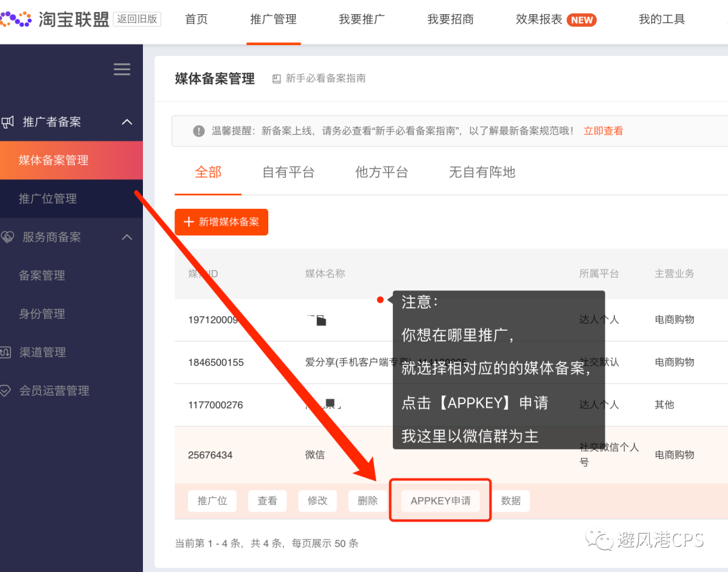Click the book icon beside 新手必看备案指南
Image resolution: width=728 pixels, height=572 pixels.
point(277,78)
